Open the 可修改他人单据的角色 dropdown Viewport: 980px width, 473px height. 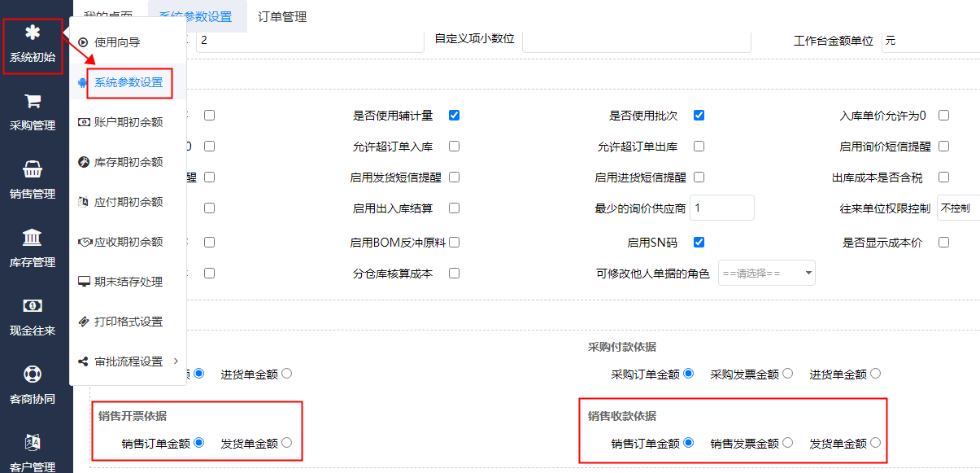(765, 273)
